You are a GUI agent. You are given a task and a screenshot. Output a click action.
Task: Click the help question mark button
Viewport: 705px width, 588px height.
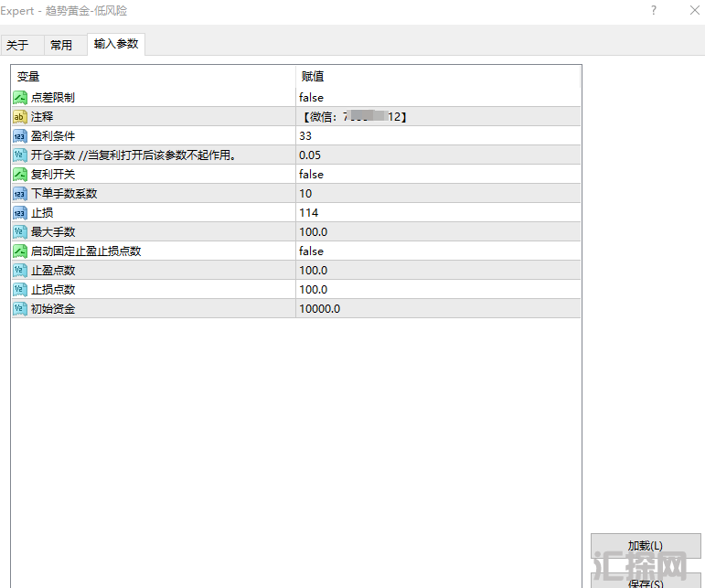(654, 10)
